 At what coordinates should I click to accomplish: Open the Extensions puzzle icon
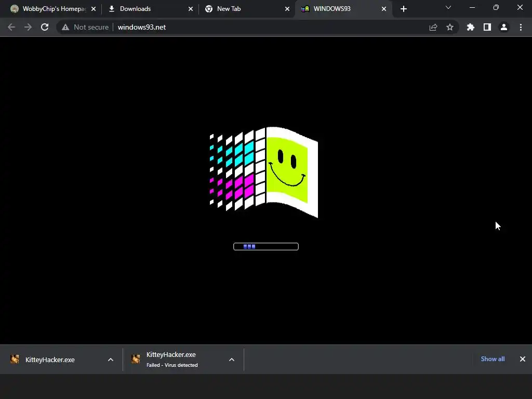pyautogui.click(x=471, y=27)
